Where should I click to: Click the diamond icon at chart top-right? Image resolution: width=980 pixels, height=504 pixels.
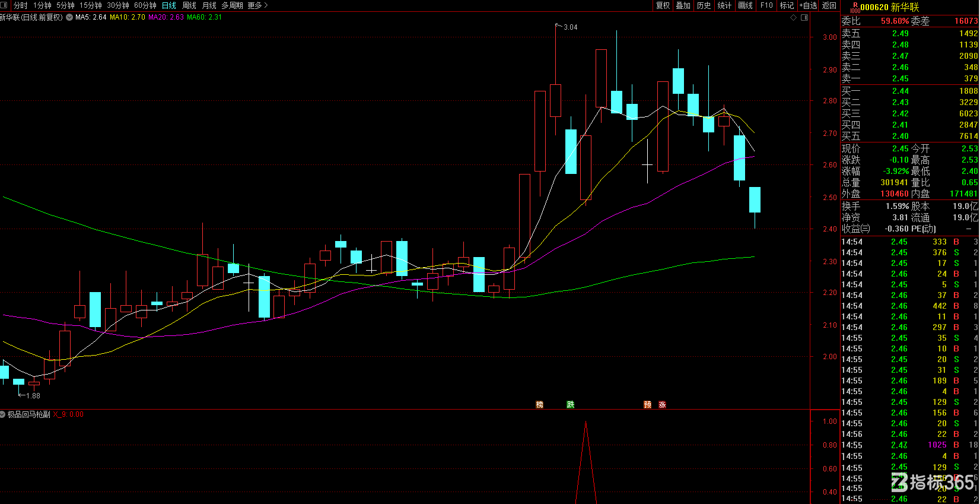794,18
